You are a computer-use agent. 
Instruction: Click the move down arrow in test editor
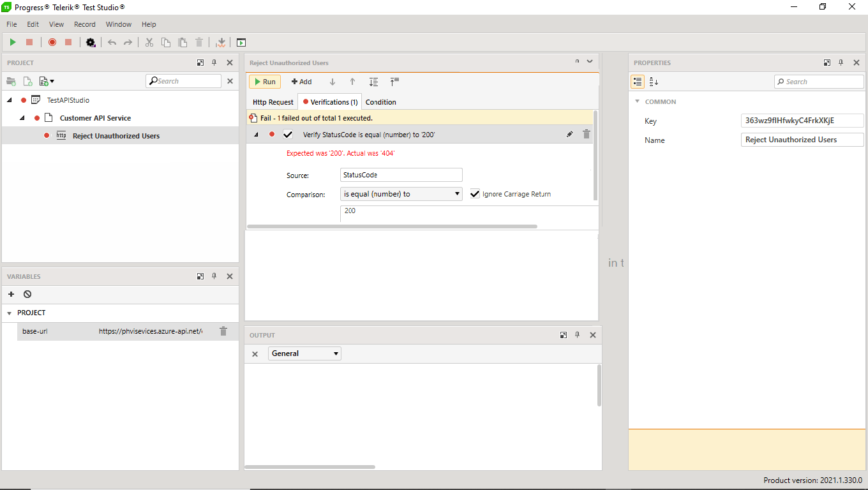333,82
